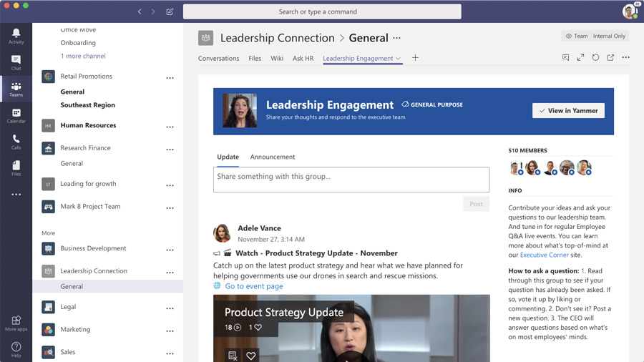This screenshot has width=644, height=362.
Task: Open Chat from the left rail
Action: tap(16, 63)
